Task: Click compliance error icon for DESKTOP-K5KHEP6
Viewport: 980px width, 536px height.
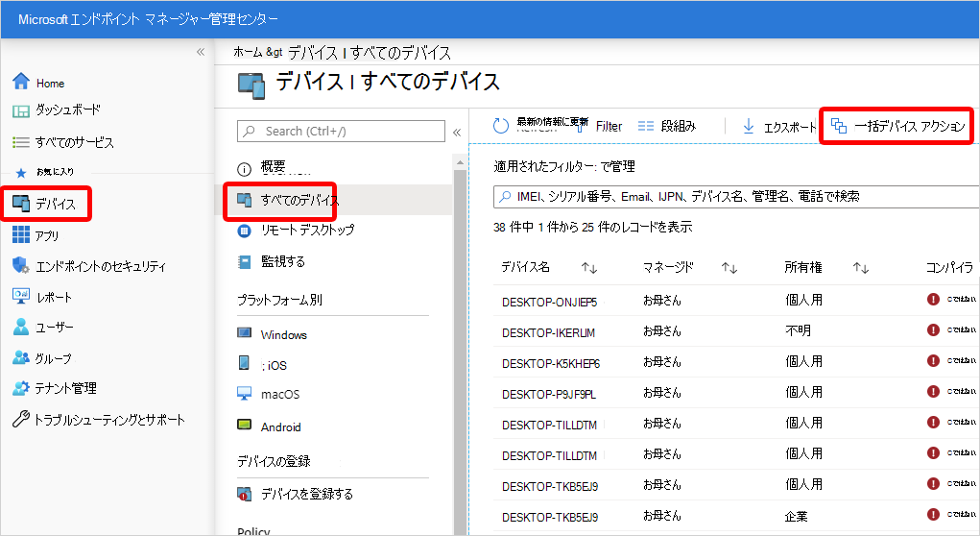Action: [x=933, y=360]
